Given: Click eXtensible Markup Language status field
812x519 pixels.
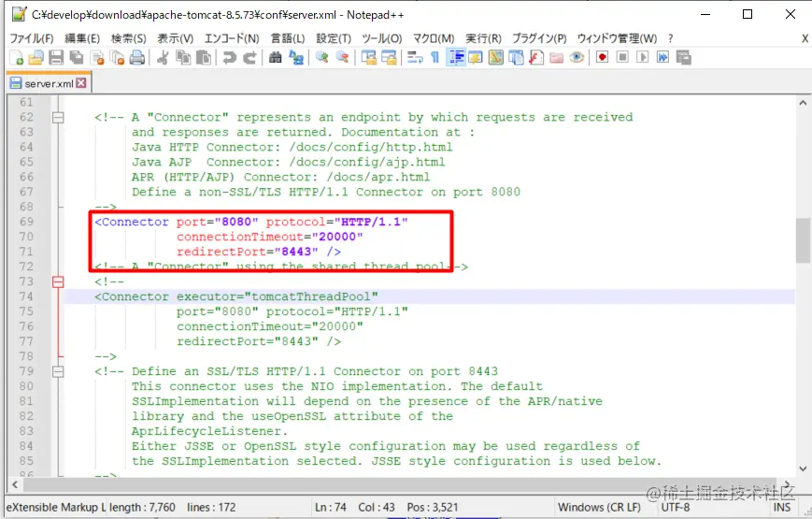Looking at the screenshot, I should click(x=55, y=508).
